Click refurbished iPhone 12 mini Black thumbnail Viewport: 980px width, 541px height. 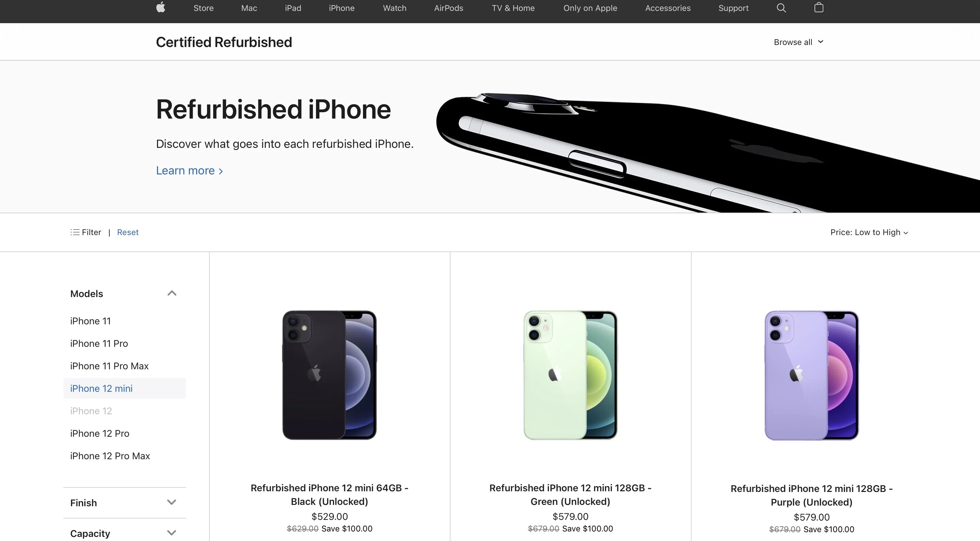[330, 374]
